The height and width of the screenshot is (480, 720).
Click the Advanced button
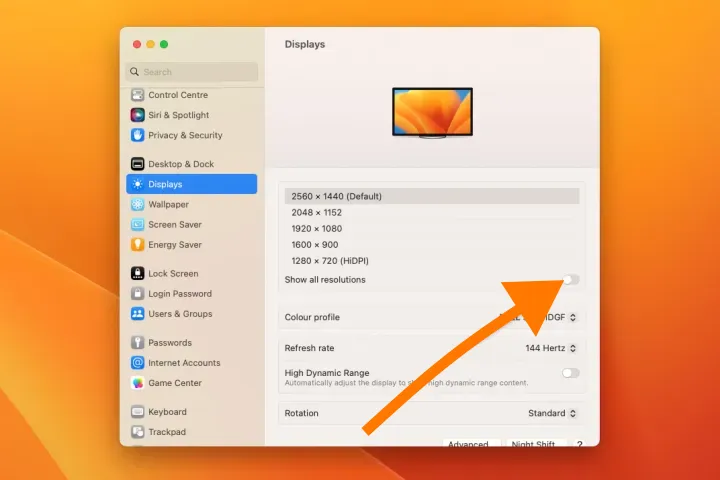(472, 442)
